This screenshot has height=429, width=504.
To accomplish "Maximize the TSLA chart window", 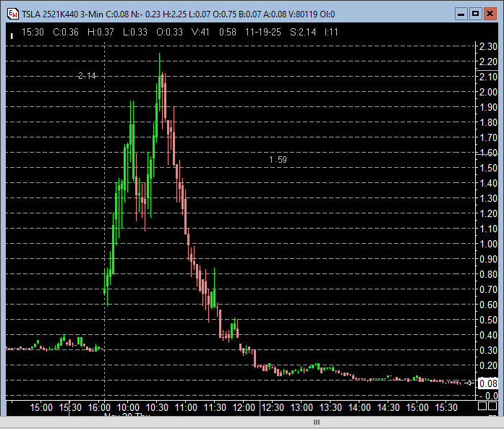I will point(475,13).
